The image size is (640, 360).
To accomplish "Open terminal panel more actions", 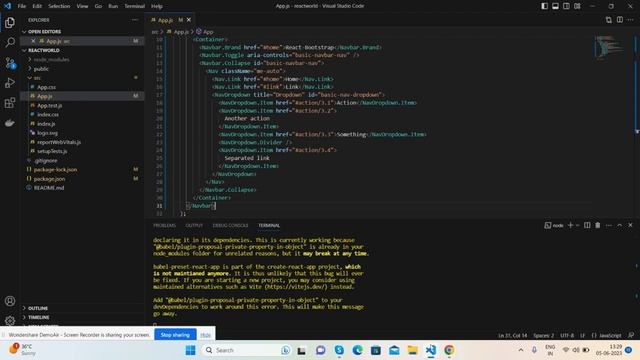I will [609, 225].
